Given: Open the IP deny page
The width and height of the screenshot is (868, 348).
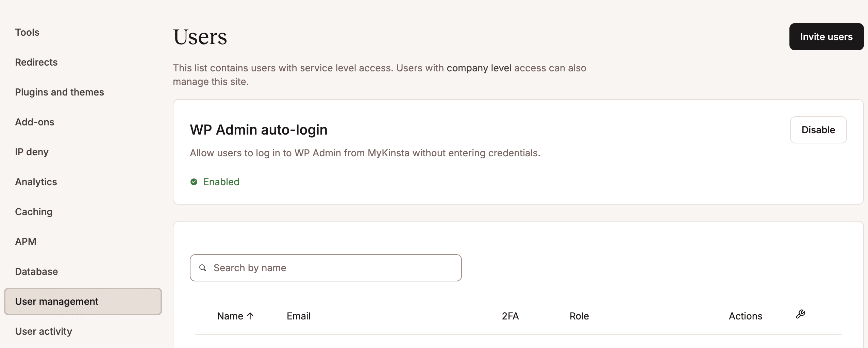Looking at the screenshot, I should point(32,152).
